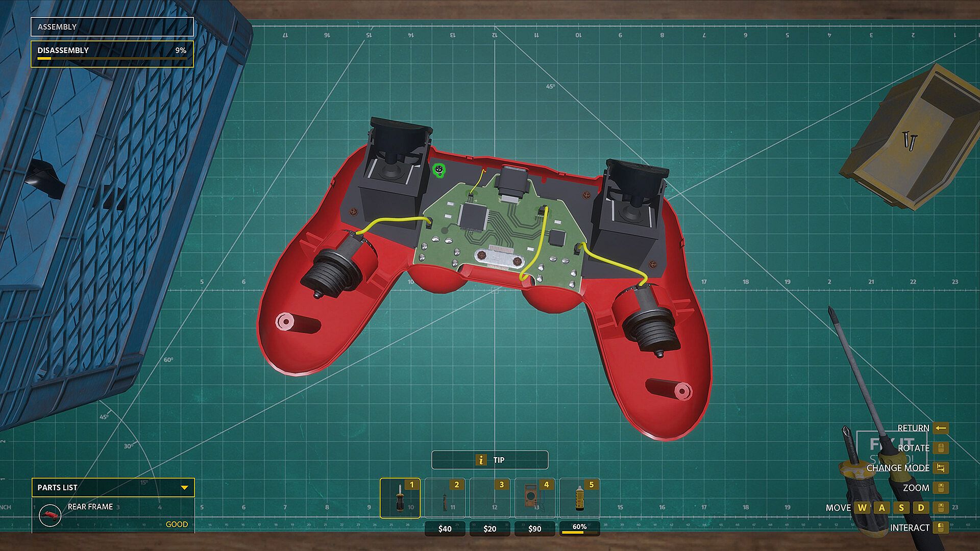Switch to Disassembly mode tab

click(112, 53)
